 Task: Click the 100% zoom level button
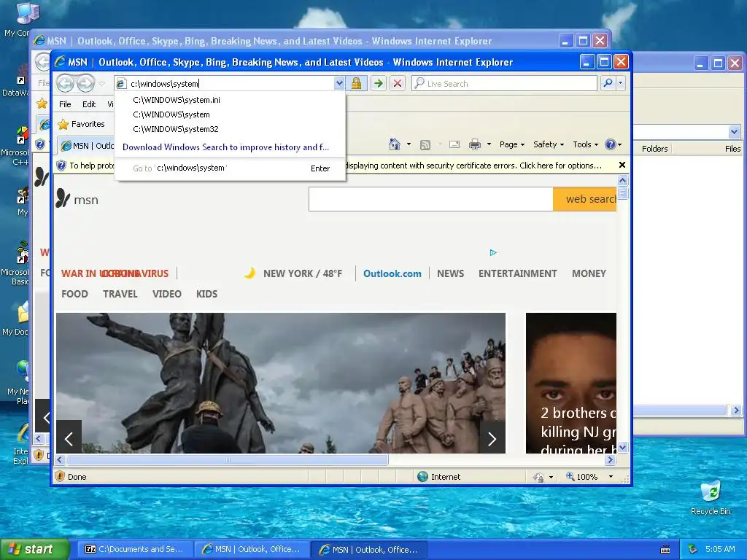(581, 477)
